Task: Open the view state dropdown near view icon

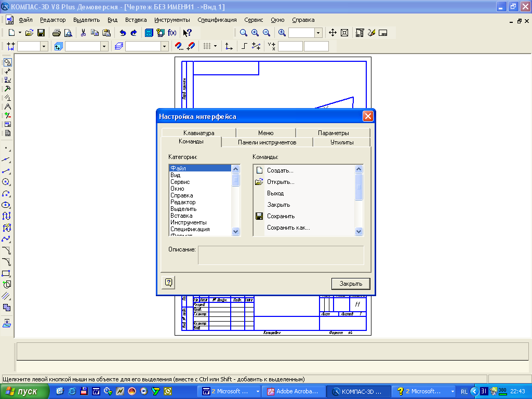Action: (x=104, y=46)
